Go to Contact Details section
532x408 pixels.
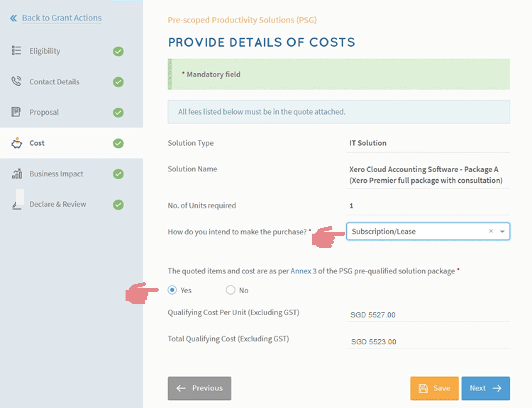pyautogui.click(x=54, y=82)
